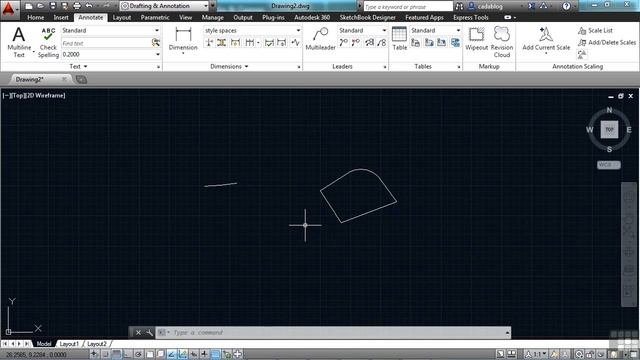Click the TOP face of the ViewCube
The width and height of the screenshot is (640, 360).
(609, 129)
